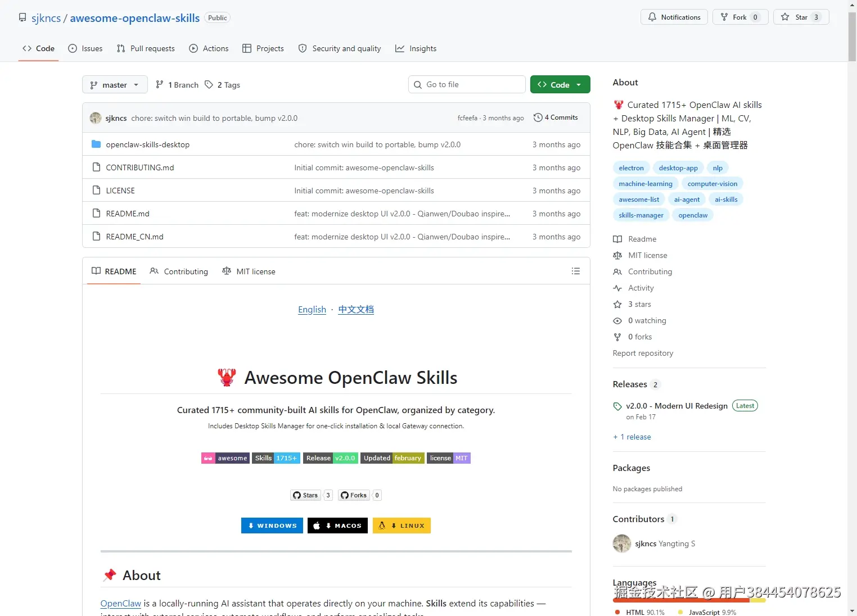
Task: Open the openclaw-skills-desktop folder
Action: click(148, 144)
